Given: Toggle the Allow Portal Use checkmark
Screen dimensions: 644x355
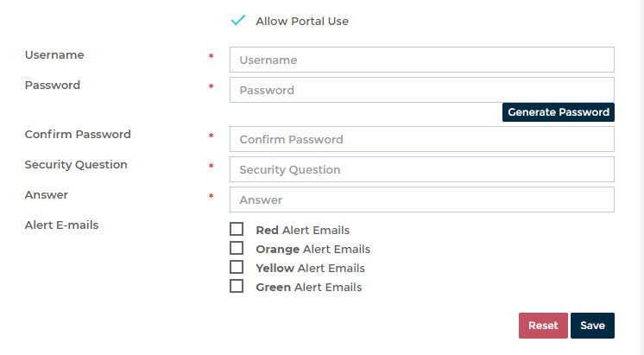Looking at the screenshot, I should [238, 21].
